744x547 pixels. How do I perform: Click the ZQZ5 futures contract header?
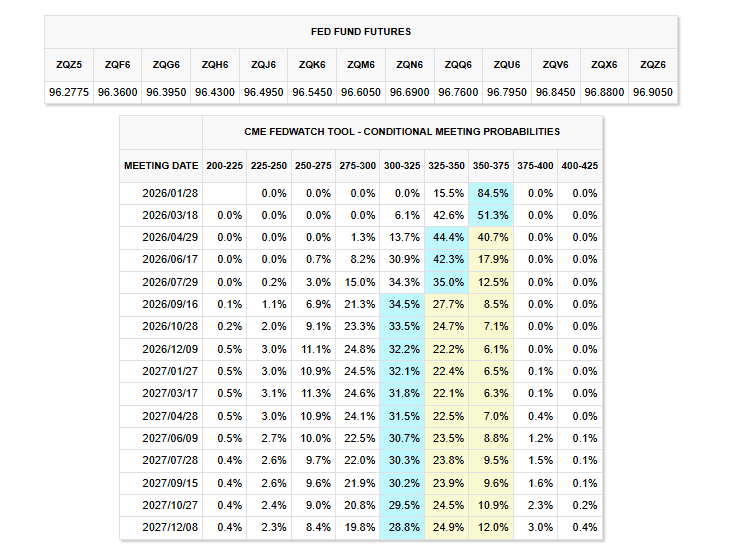coord(69,63)
